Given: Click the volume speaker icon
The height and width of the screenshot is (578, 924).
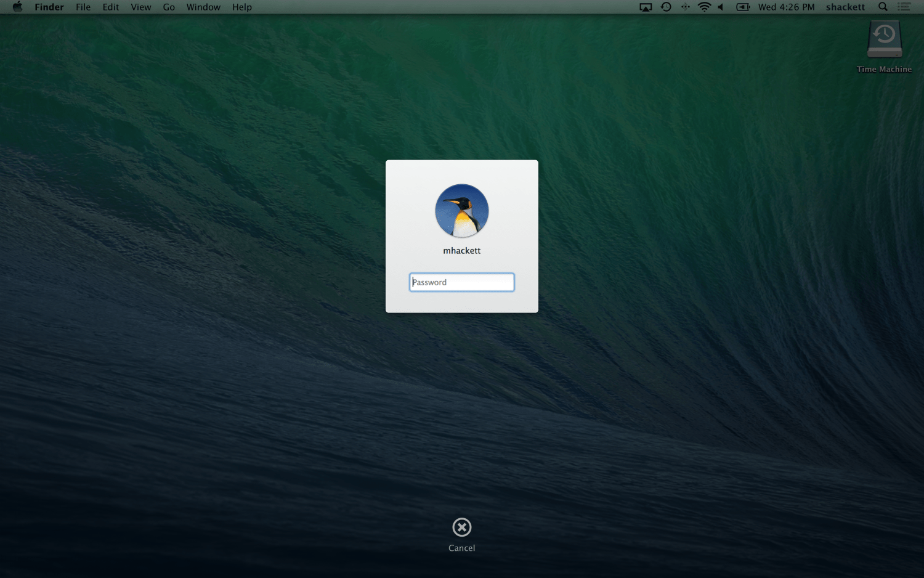Looking at the screenshot, I should point(721,7).
